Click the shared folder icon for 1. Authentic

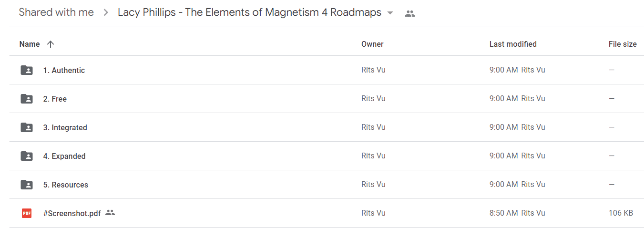(27, 70)
